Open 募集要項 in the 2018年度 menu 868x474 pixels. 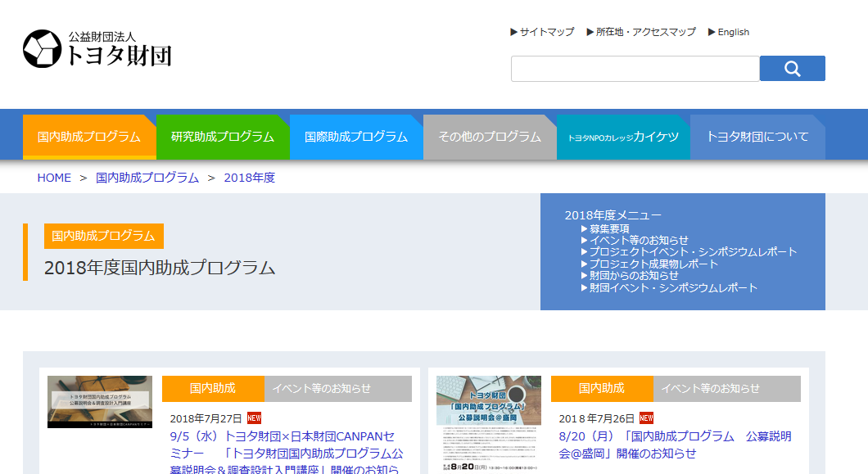[x=609, y=228]
